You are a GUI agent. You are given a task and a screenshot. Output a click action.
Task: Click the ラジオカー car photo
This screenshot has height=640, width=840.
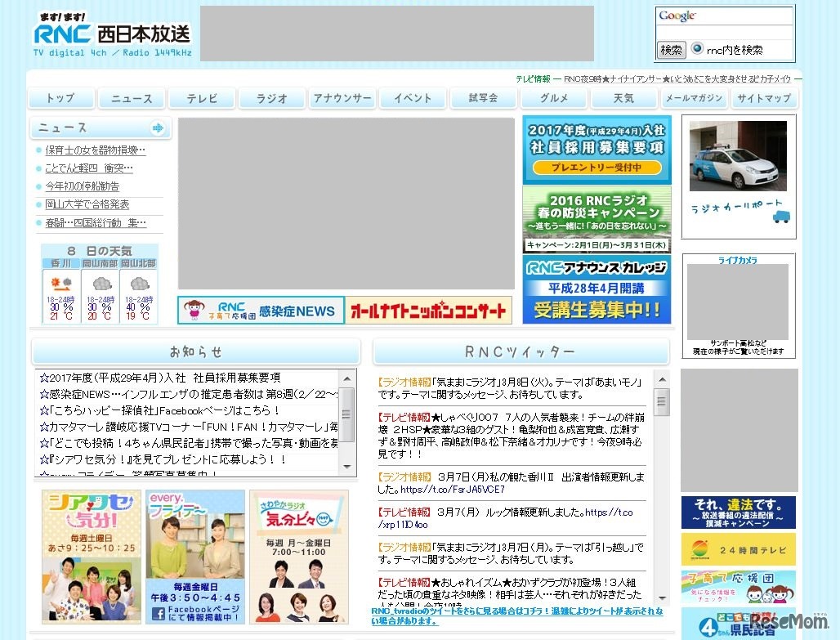[738, 155]
